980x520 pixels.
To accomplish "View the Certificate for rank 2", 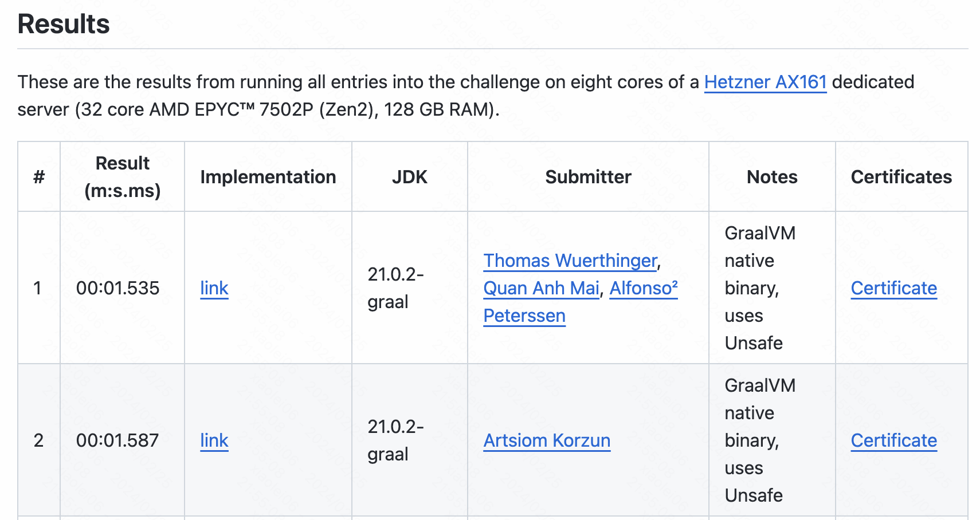I will (893, 440).
